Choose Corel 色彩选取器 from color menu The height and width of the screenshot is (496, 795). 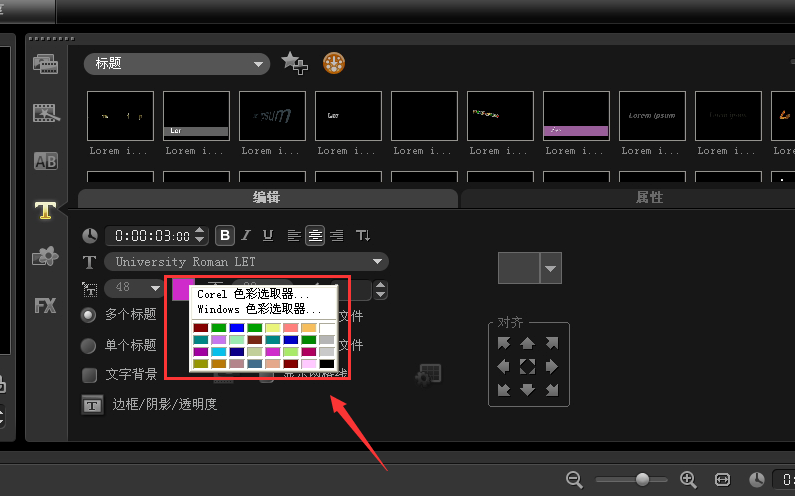(253, 295)
